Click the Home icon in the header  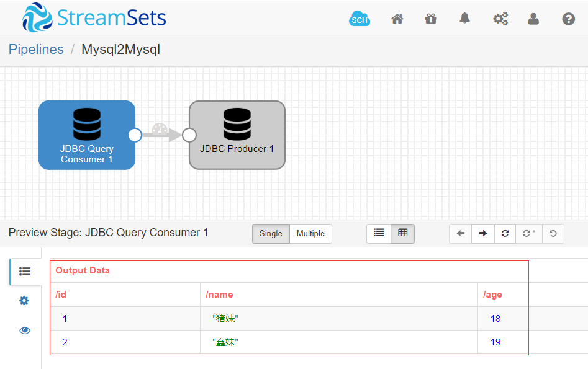click(x=397, y=19)
